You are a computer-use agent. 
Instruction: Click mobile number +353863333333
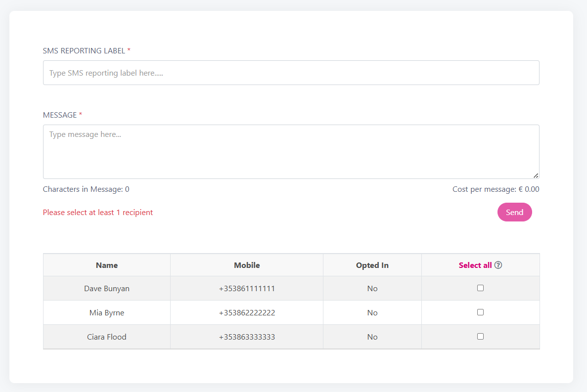[x=247, y=337]
